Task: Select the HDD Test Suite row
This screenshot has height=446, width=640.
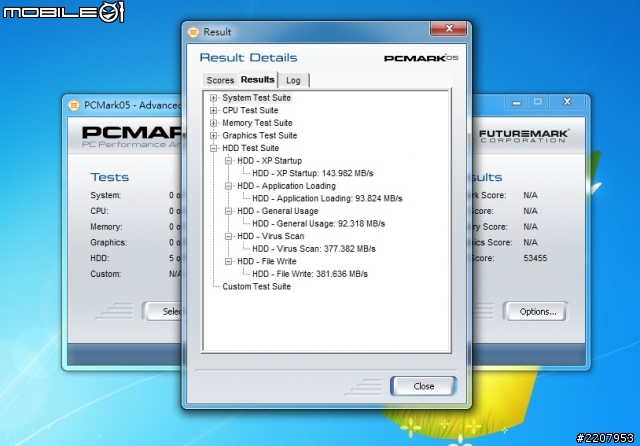Action: tap(251, 148)
